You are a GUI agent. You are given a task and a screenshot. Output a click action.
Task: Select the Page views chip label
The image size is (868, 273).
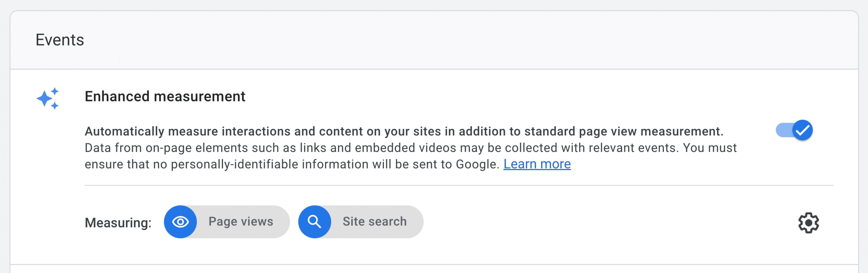coord(241,221)
